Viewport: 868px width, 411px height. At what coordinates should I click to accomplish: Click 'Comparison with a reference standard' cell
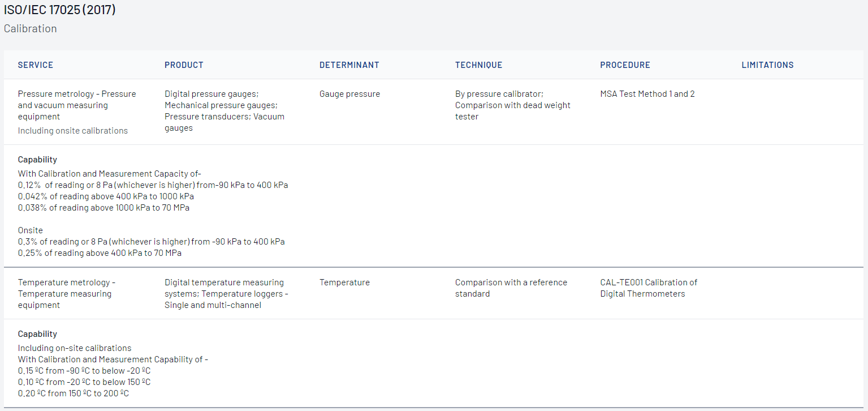(x=511, y=288)
